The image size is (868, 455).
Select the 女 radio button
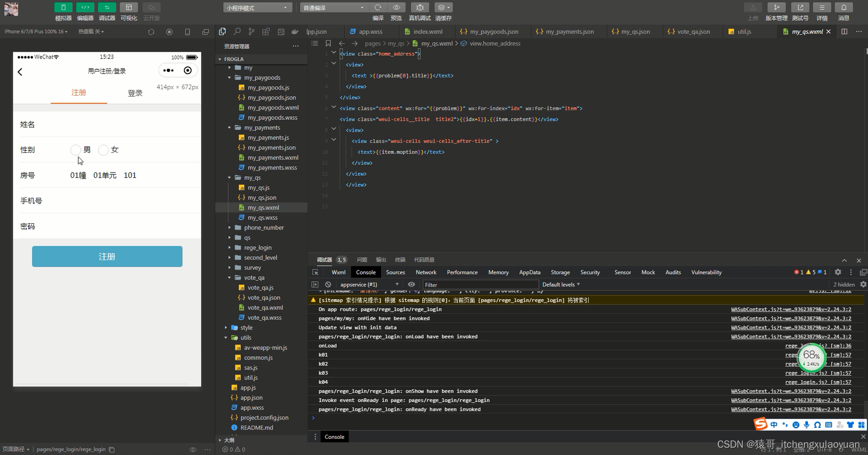pos(103,150)
